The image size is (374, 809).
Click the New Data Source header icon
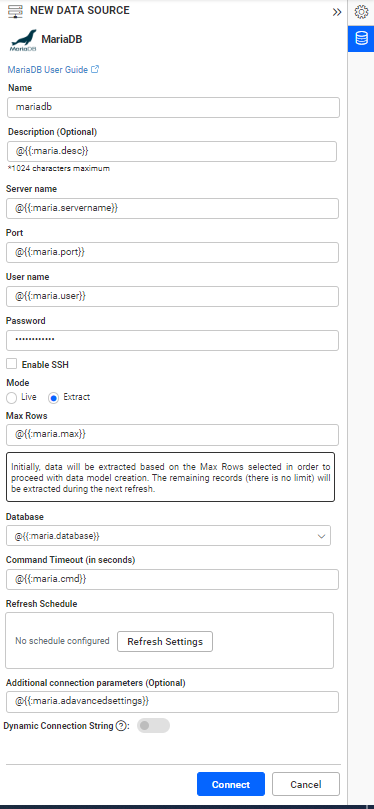[x=15, y=11]
